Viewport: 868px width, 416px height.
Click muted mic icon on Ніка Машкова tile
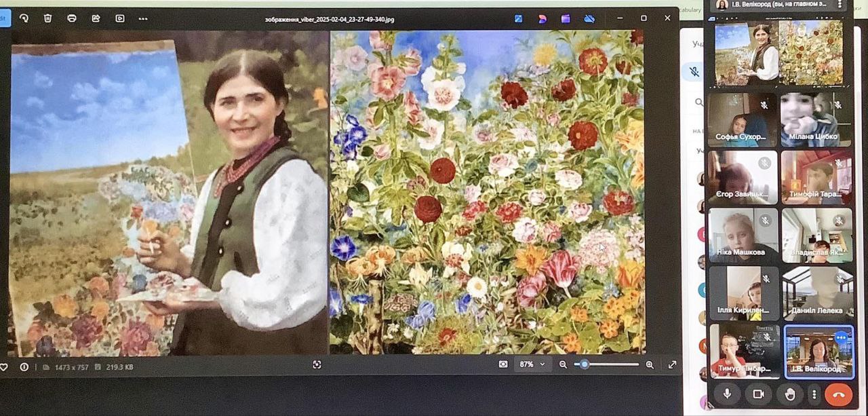pyautogui.click(x=765, y=221)
